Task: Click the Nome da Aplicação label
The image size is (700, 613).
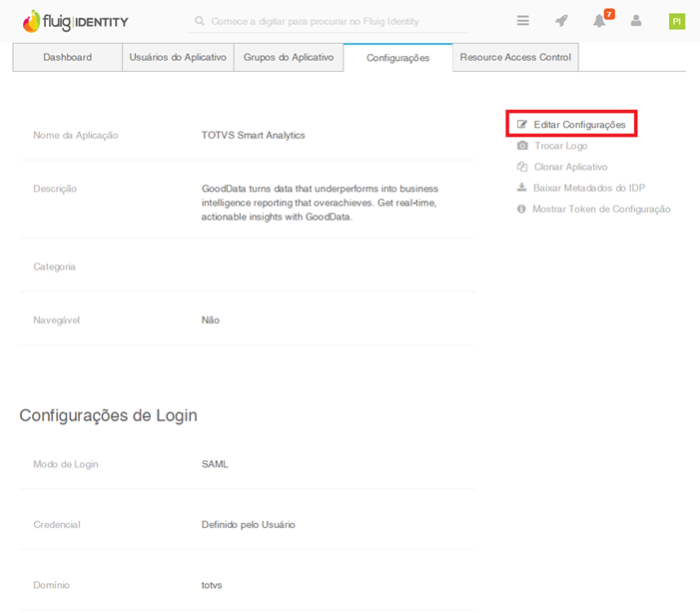Action: tap(76, 135)
